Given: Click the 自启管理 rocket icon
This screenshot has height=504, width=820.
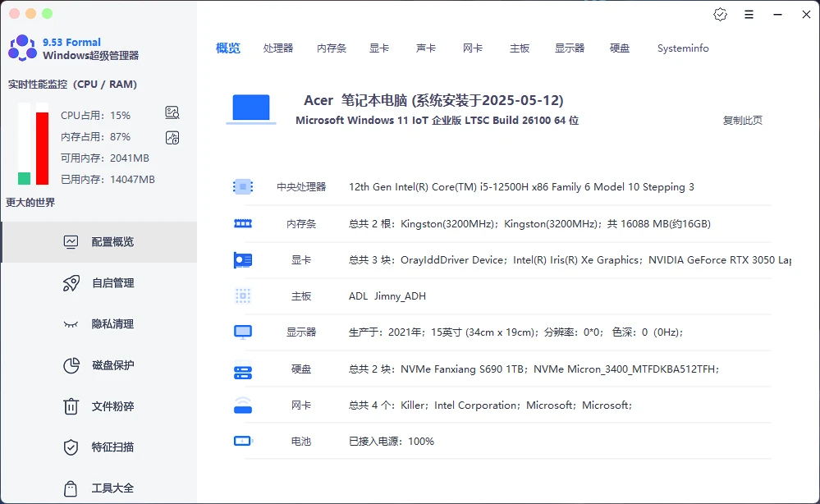Looking at the screenshot, I should 71,283.
